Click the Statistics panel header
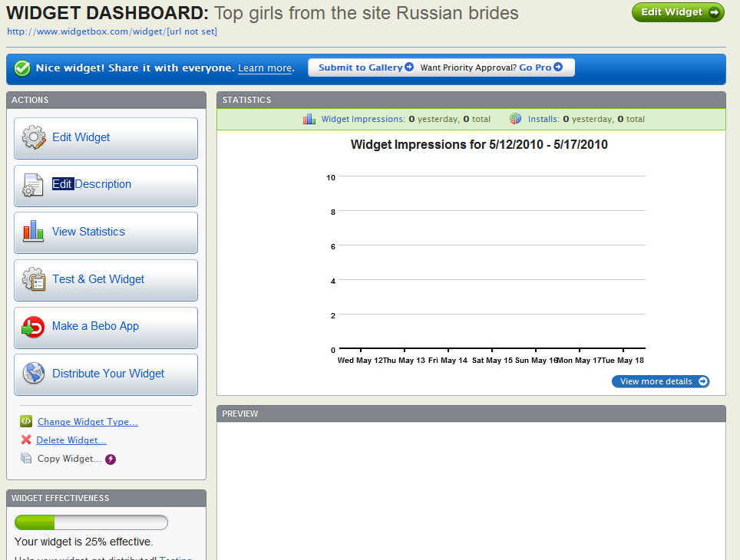 pyautogui.click(x=471, y=100)
